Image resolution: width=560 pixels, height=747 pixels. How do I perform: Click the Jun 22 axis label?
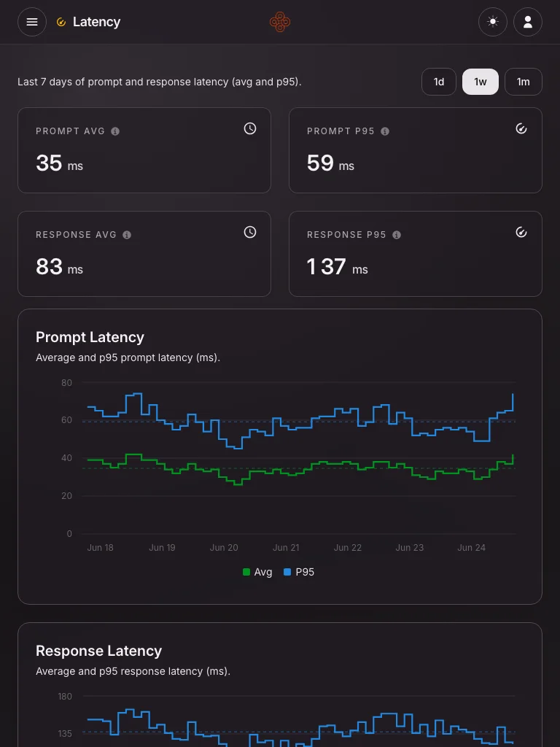click(x=348, y=548)
